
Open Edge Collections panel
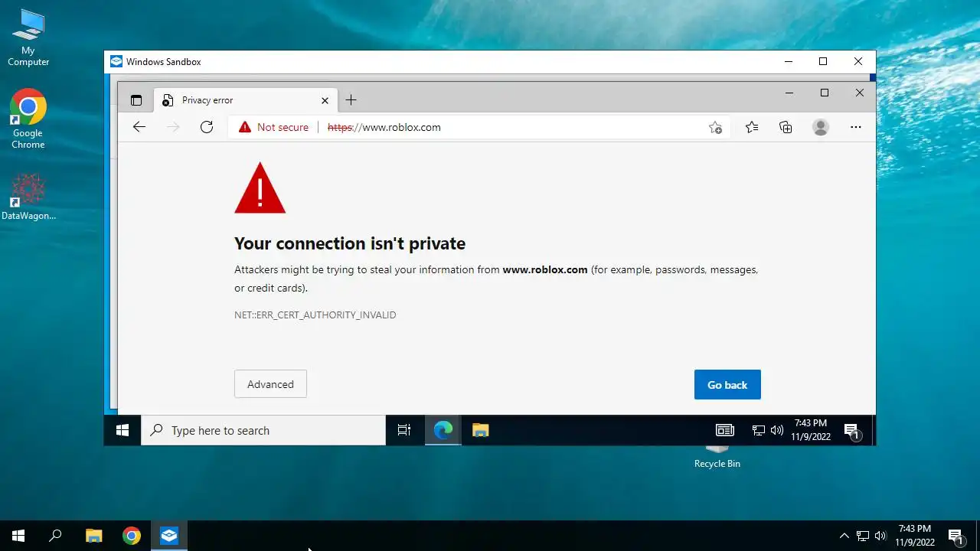click(786, 127)
